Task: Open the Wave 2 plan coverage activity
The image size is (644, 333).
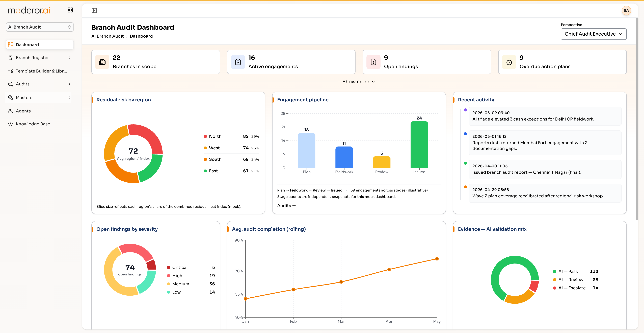Action: click(x=545, y=193)
